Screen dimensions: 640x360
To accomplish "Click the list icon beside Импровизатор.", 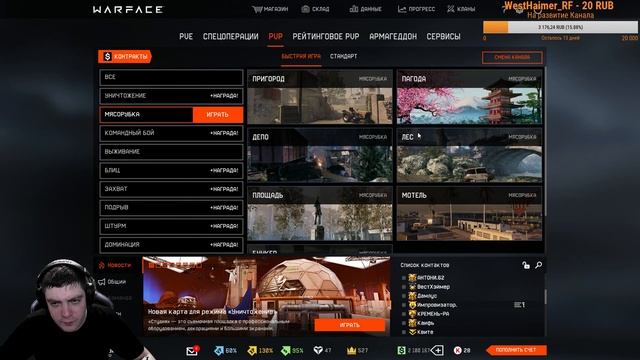I will click(519, 305).
